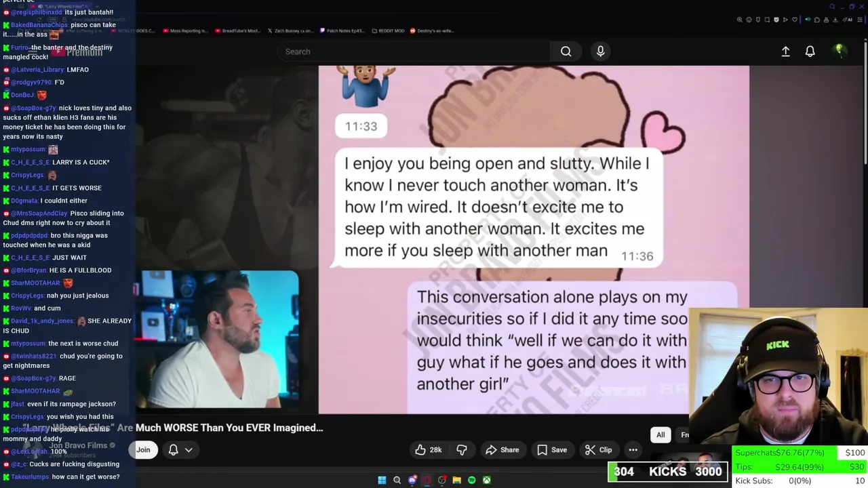Click chat username '@rodgyv9790'

pyautogui.click(x=31, y=82)
